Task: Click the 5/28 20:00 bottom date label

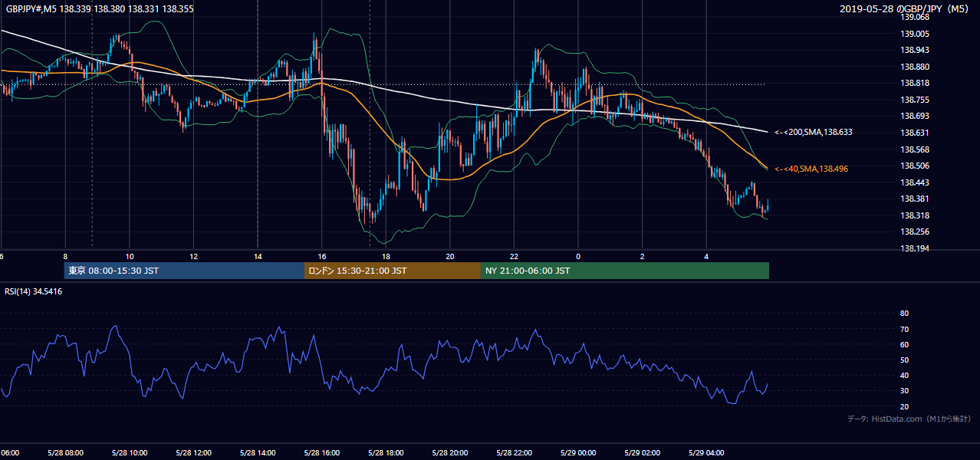Action: (x=450, y=452)
